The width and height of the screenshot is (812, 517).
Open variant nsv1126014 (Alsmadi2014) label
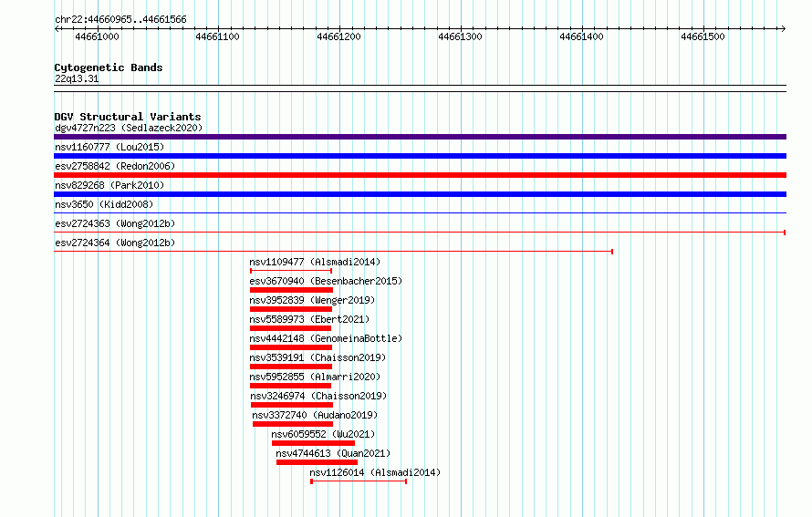point(375,472)
